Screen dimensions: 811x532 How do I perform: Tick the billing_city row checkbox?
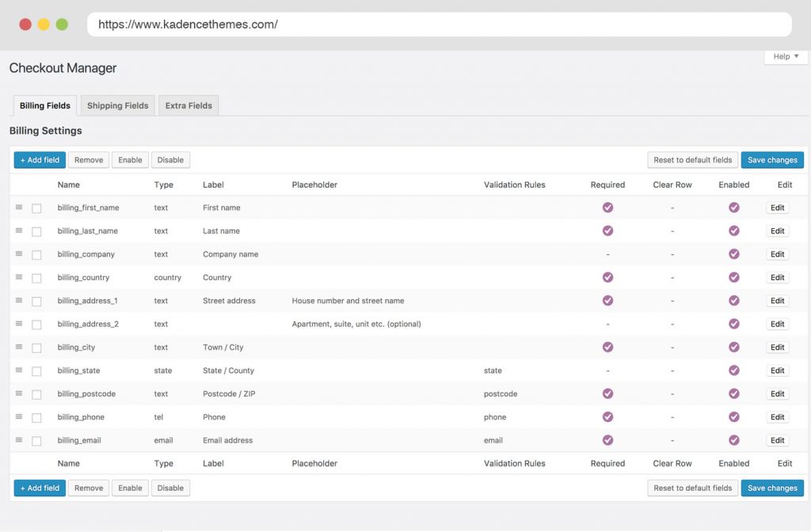coord(36,348)
